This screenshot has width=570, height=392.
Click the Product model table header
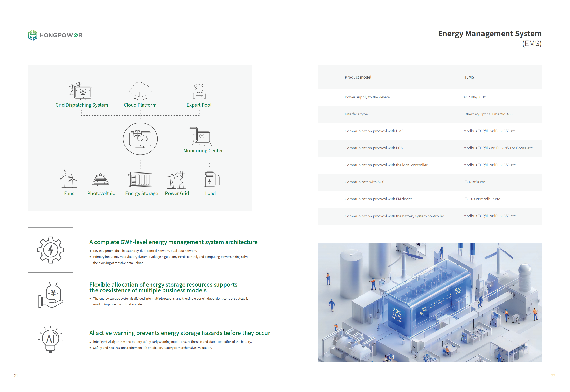(358, 77)
